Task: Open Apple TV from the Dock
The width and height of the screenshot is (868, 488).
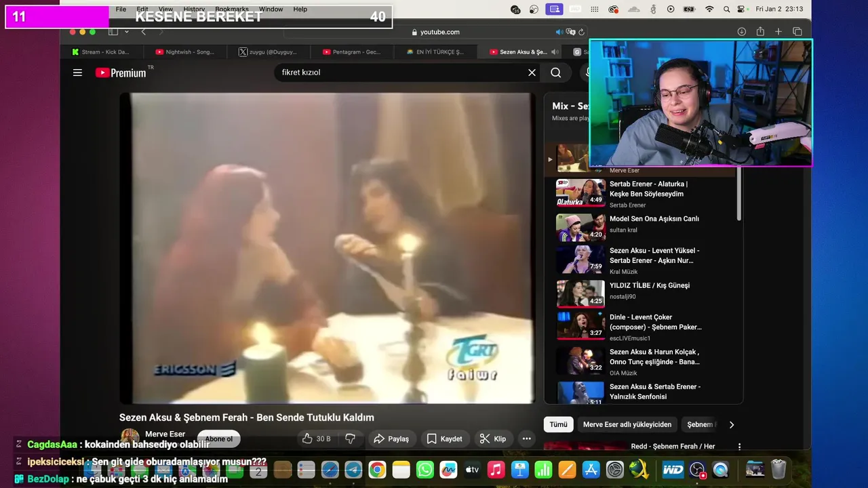Action: (472, 470)
